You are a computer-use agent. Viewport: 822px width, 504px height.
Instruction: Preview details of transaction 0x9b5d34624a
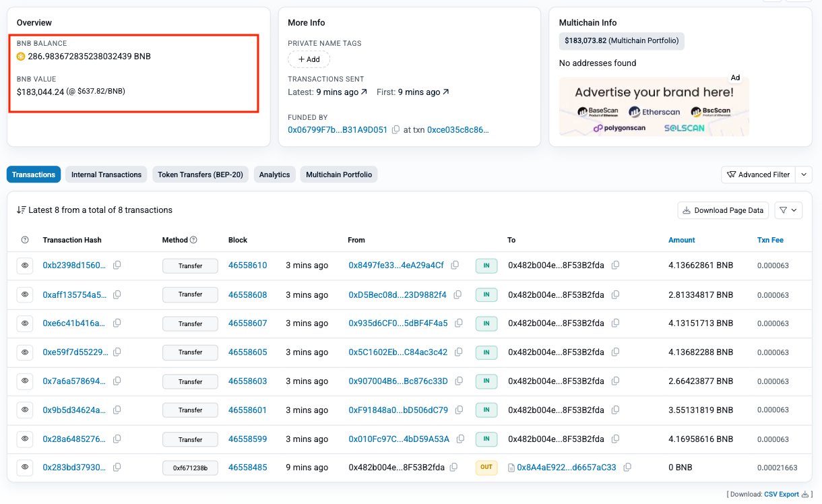pyautogui.click(x=25, y=410)
